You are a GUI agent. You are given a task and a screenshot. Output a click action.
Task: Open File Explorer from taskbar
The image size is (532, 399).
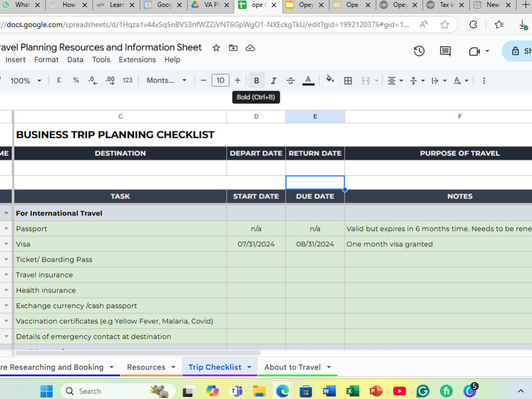[259, 391]
